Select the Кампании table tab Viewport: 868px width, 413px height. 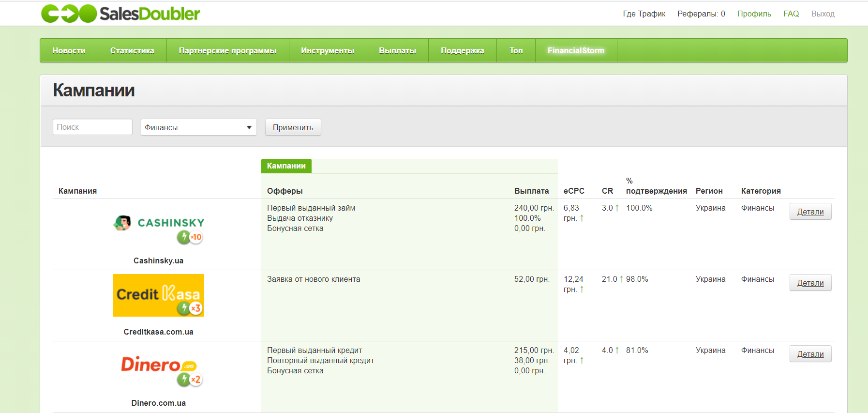click(x=286, y=166)
